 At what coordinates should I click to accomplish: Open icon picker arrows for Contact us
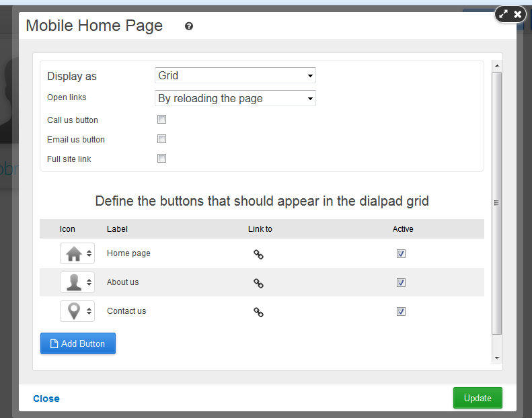click(89, 311)
